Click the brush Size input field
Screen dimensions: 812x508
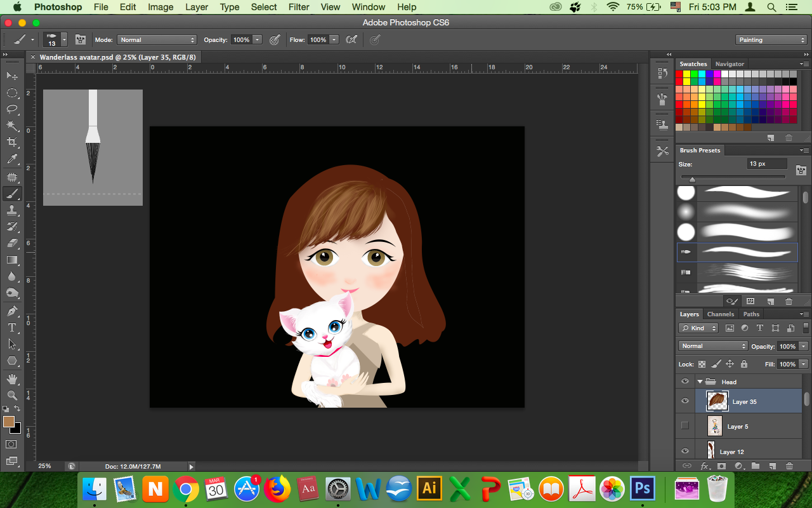coord(767,164)
